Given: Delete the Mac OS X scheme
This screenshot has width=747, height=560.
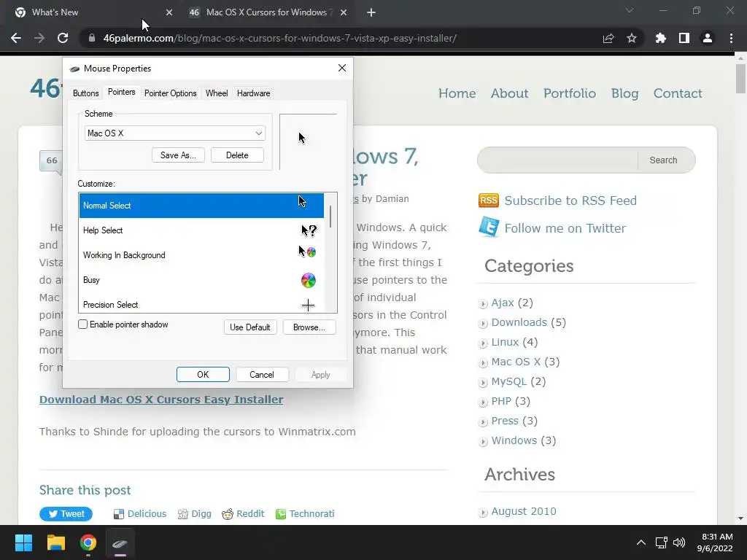Looking at the screenshot, I should [x=237, y=155].
